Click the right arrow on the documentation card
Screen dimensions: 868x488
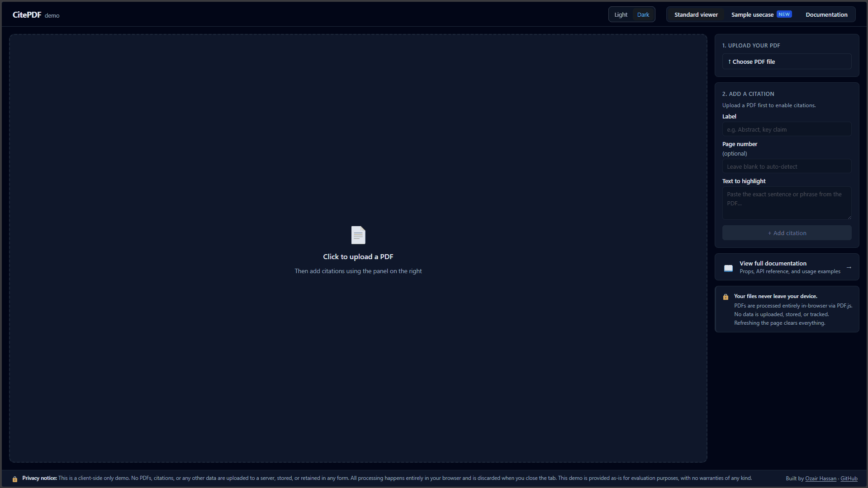849,267
